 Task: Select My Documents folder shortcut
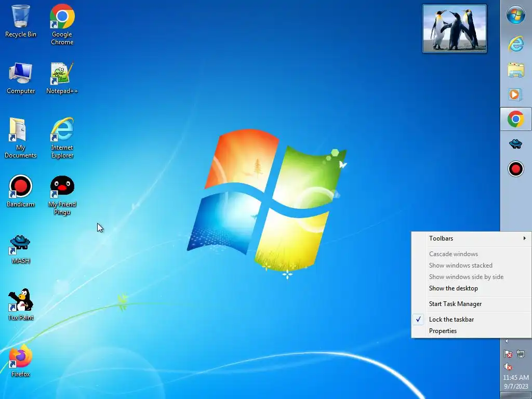pos(21,137)
